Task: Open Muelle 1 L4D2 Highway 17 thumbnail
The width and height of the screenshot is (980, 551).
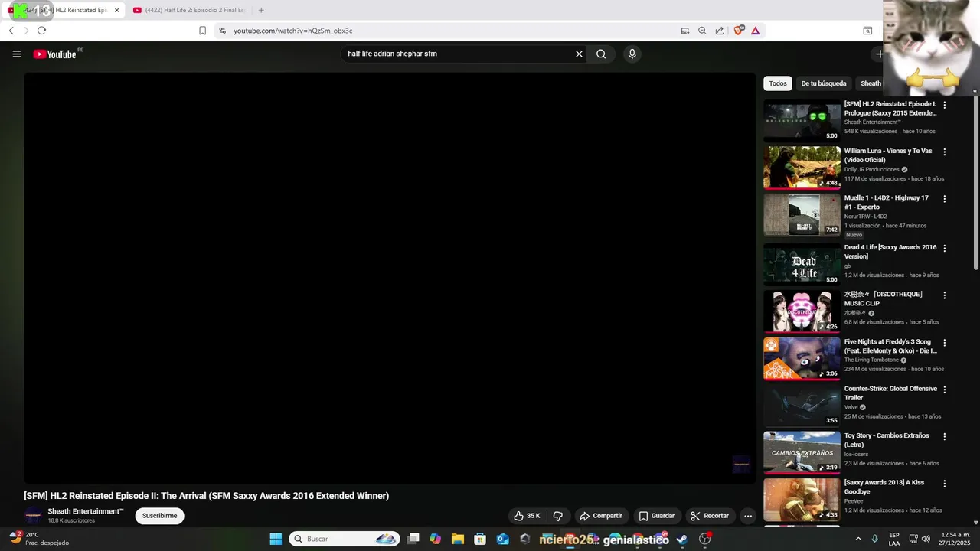Action: point(802,214)
